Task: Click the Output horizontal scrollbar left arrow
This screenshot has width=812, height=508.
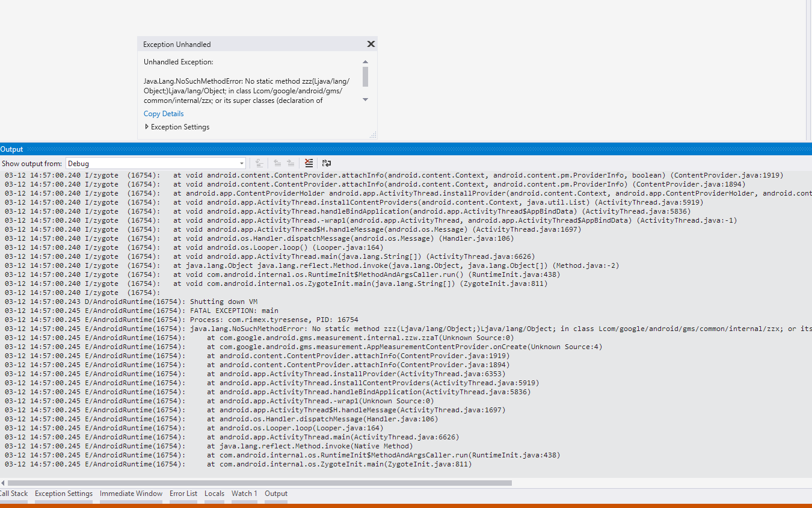Action: tap(3, 483)
